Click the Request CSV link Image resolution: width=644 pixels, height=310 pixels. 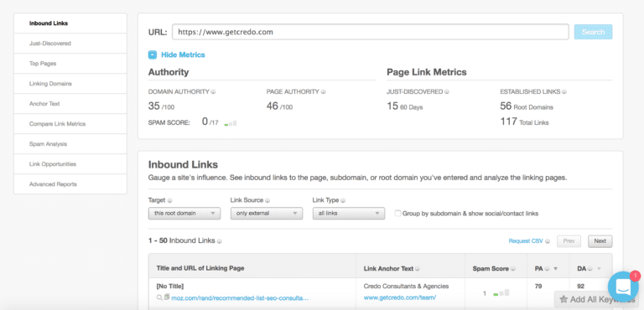click(x=526, y=241)
